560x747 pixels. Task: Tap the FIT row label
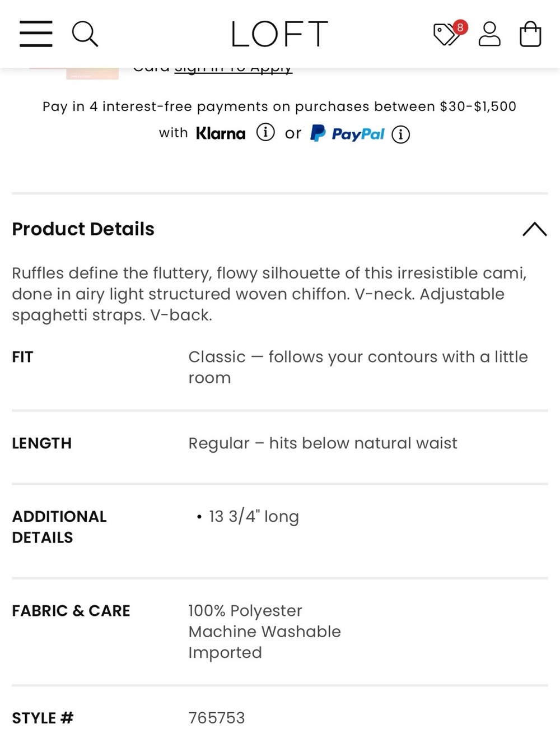coord(22,357)
